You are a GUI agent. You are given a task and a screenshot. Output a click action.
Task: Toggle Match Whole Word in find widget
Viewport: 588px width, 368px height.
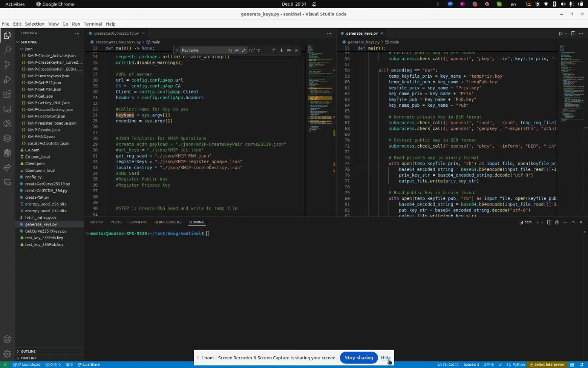pyautogui.click(x=237, y=50)
